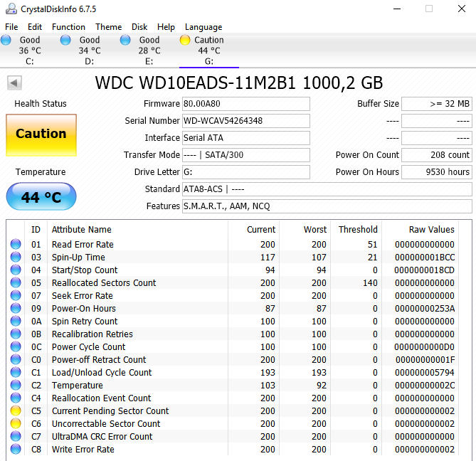Click raw value 000000005794 of Load/Unload Cycle Count

tap(425, 373)
